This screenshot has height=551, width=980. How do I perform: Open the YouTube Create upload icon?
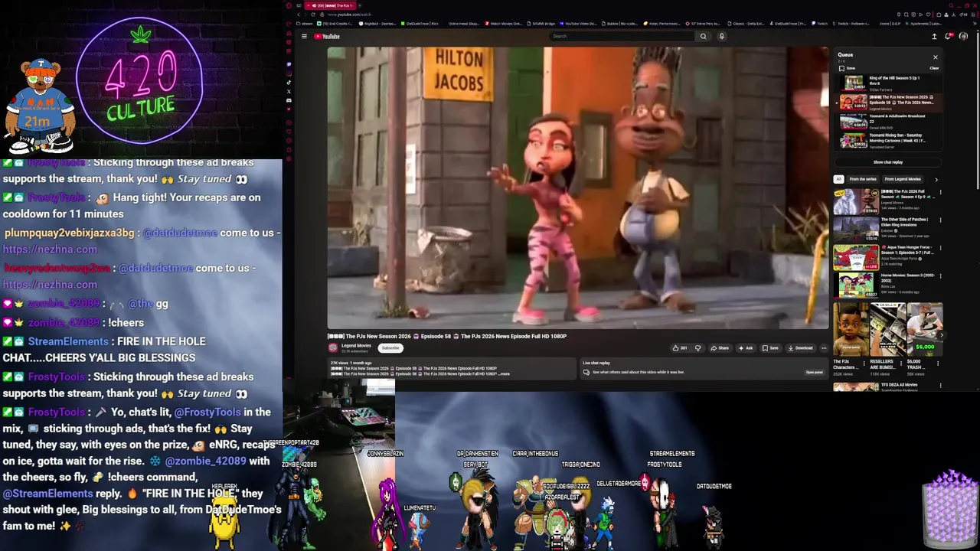(934, 36)
